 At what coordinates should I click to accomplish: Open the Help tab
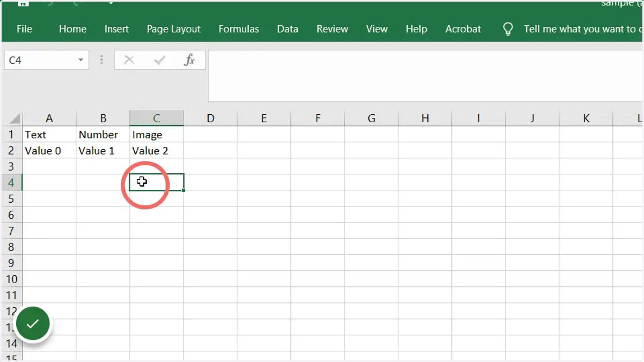pos(416,29)
